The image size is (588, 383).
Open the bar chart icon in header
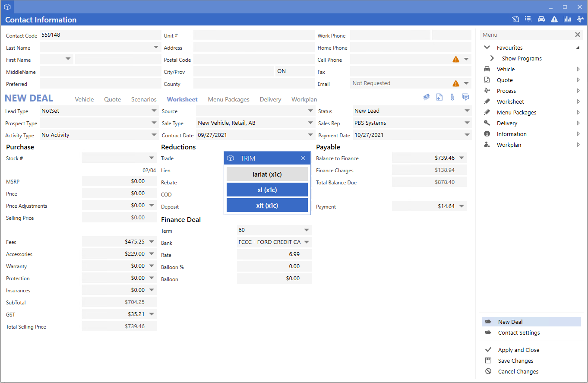click(x=567, y=19)
